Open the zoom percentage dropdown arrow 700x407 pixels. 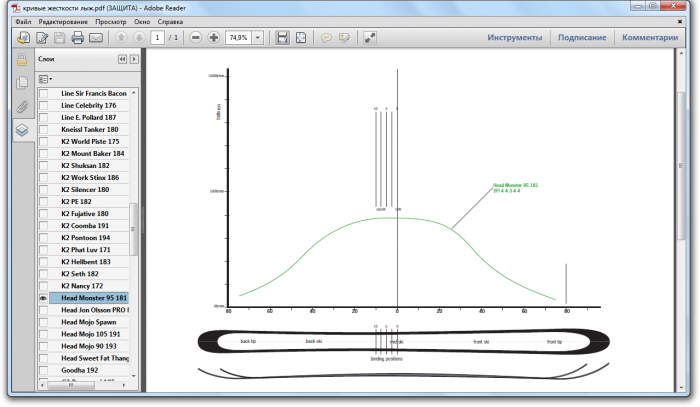click(x=258, y=38)
